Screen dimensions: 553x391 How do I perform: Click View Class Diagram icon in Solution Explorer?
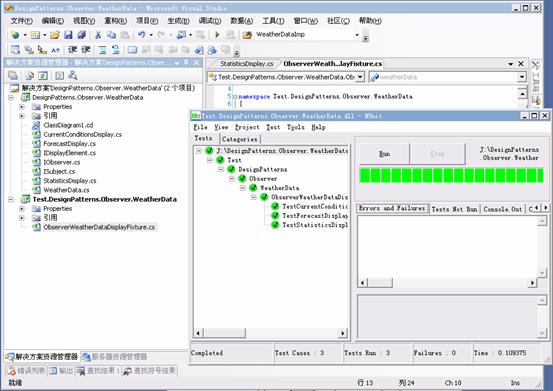click(73, 75)
